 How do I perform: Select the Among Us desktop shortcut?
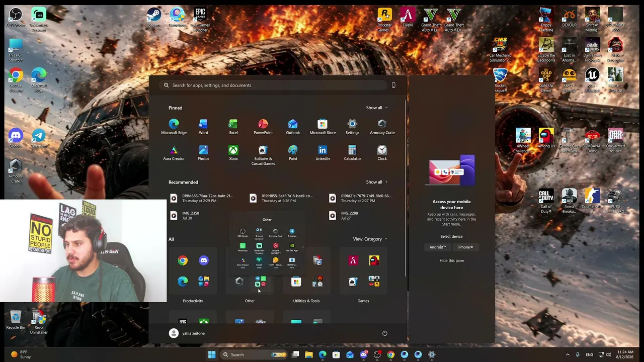546,139
